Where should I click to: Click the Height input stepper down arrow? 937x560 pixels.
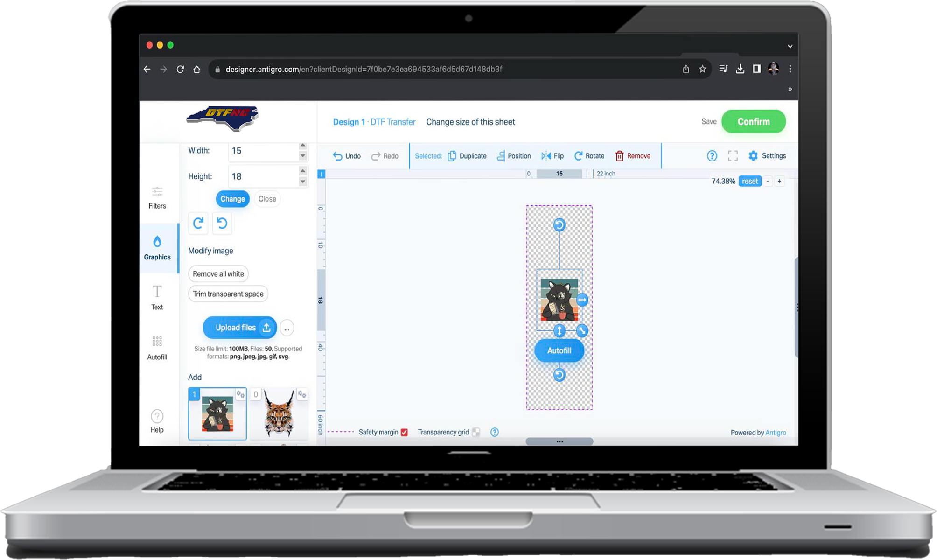pos(302,181)
